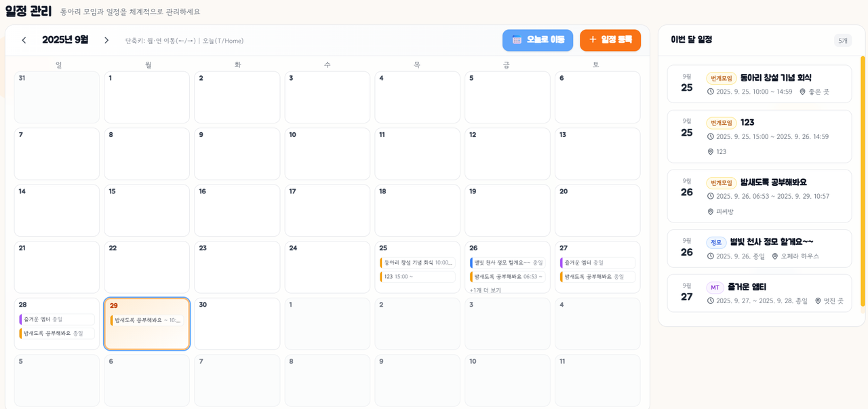The width and height of the screenshot is (868, 409).
Task: Select September 19 calendar cell
Action: tap(507, 210)
